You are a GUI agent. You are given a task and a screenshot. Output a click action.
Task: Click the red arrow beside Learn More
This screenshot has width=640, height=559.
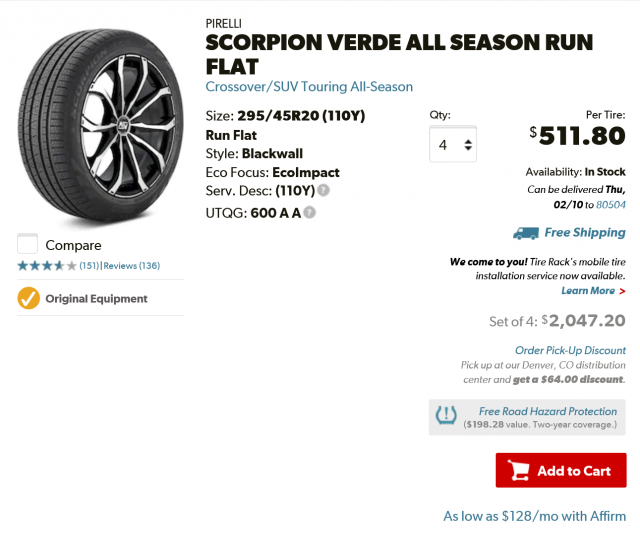624,291
